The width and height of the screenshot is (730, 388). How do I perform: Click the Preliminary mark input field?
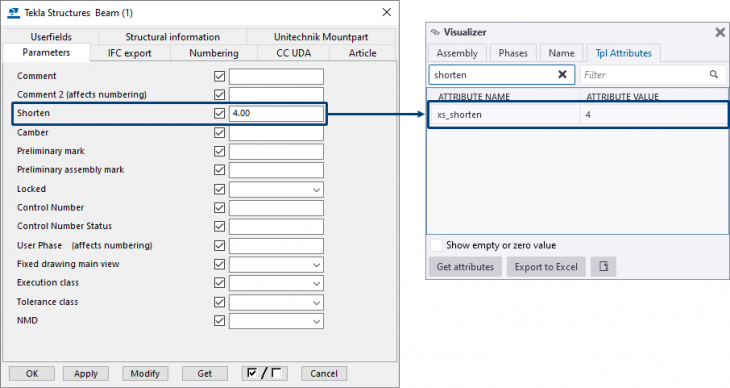coord(276,152)
